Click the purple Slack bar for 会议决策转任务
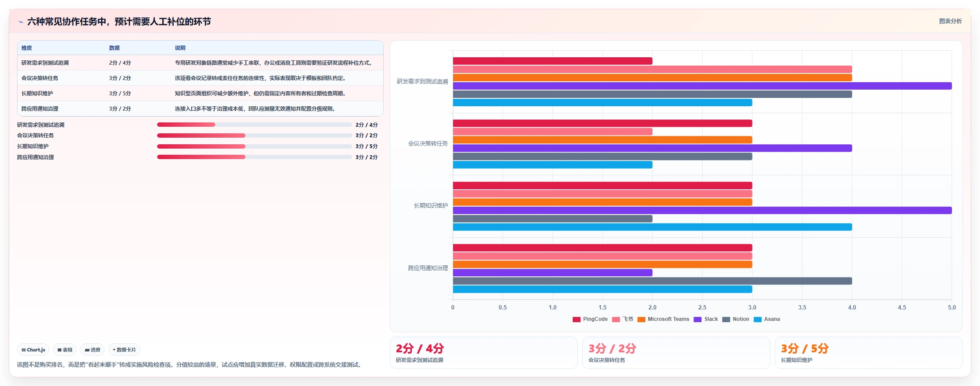 [652, 148]
